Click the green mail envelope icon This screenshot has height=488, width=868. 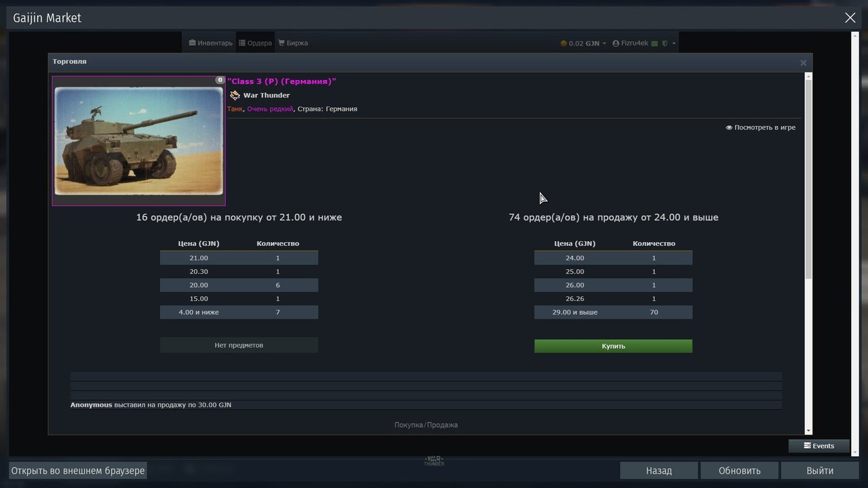click(654, 43)
